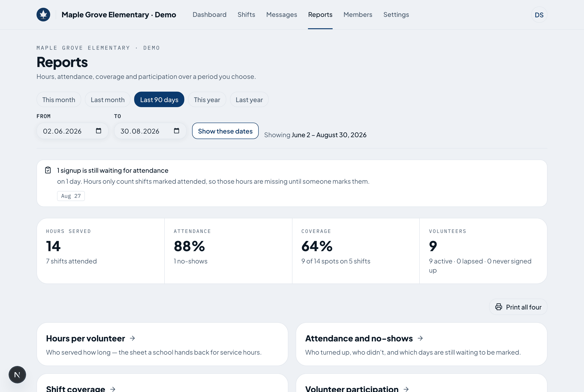Open calendar picker in From date field
This screenshot has width=584, height=392.
99,131
